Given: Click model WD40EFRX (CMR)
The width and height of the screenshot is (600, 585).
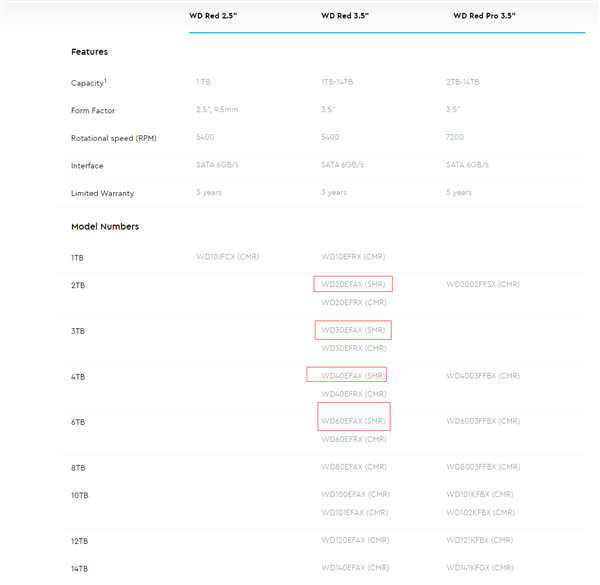Looking at the screenshot, I should point(354,394).
